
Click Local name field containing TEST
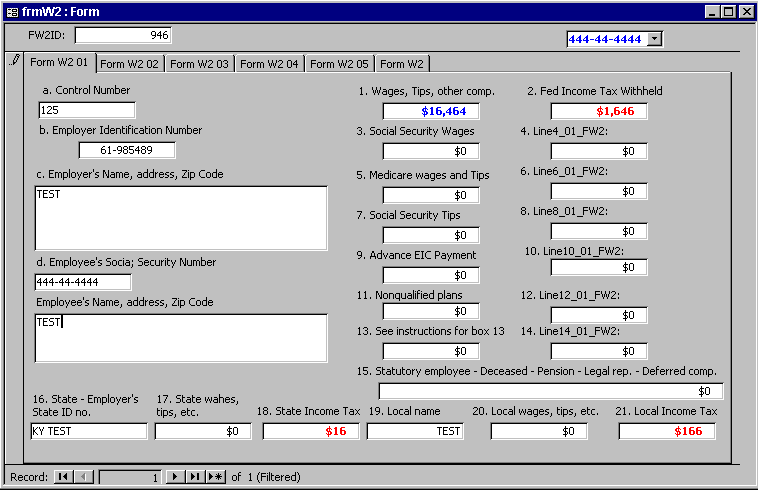[x=416, y=431]
